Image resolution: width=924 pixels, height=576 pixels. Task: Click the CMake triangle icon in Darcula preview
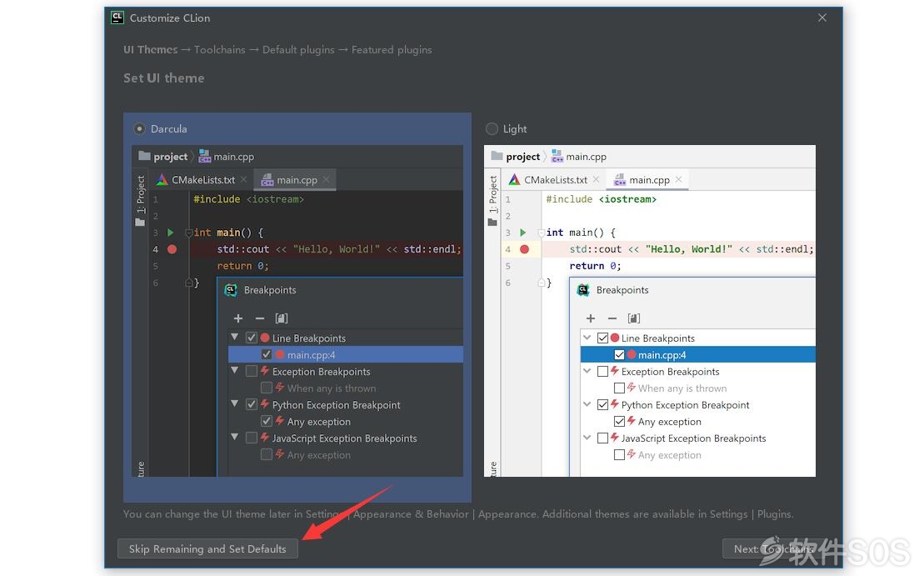162,179
